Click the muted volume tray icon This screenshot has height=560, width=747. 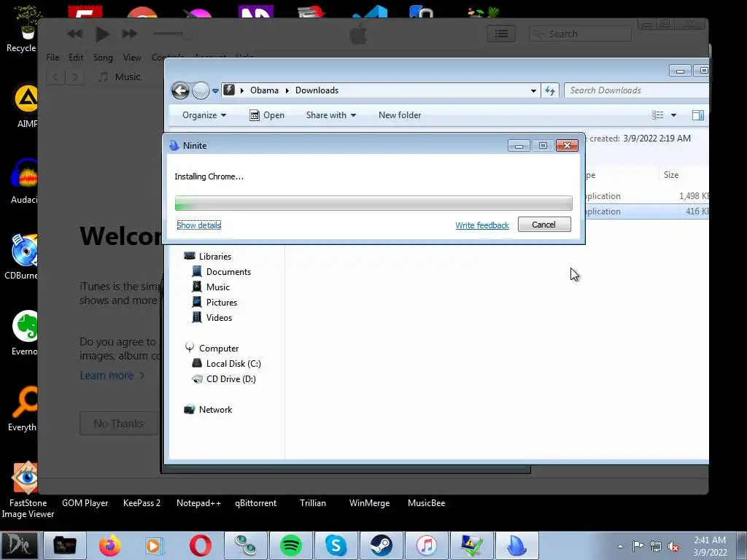[x=673, y=547]
